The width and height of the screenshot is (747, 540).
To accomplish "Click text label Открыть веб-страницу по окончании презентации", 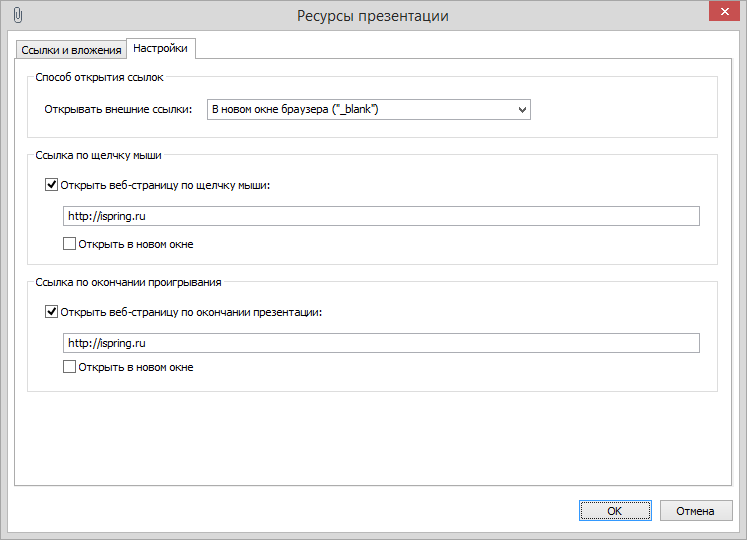I will pyautogui.click(x=191, y=312).
